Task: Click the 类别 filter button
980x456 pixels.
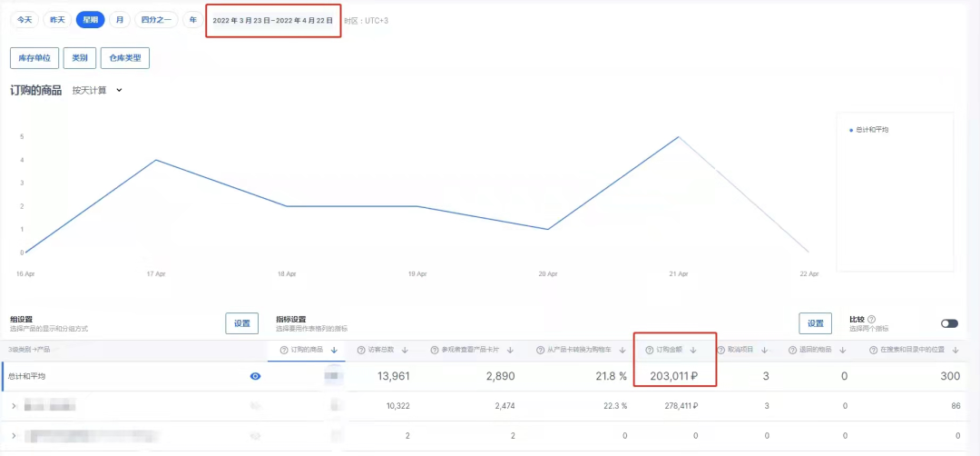Action: [x=79, y=58]
